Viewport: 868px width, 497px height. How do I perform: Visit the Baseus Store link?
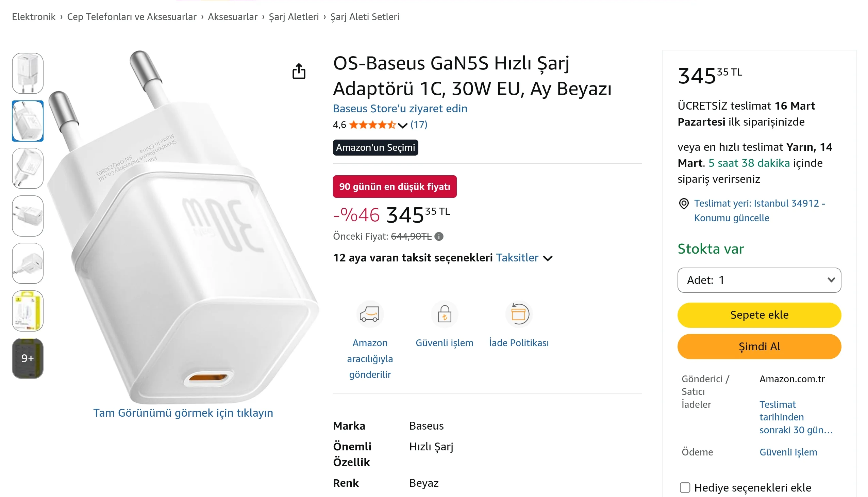coord(400,109)
